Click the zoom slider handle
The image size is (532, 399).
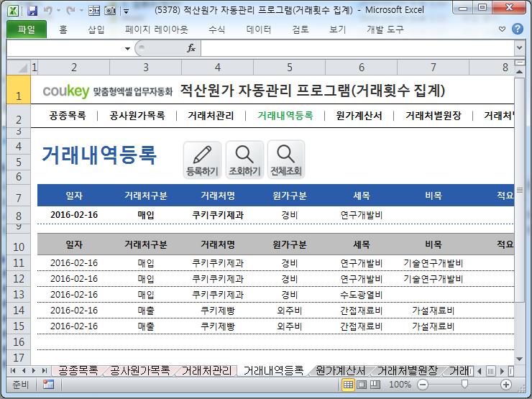click(464, 384)
